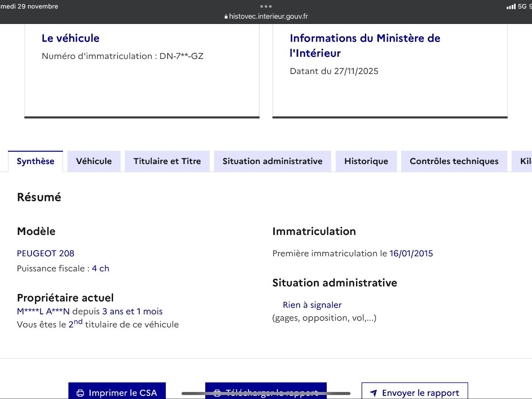Click the 16/01/2015 first registration date
The height and width of the screenshot is (399, 532).
[411, 254]
